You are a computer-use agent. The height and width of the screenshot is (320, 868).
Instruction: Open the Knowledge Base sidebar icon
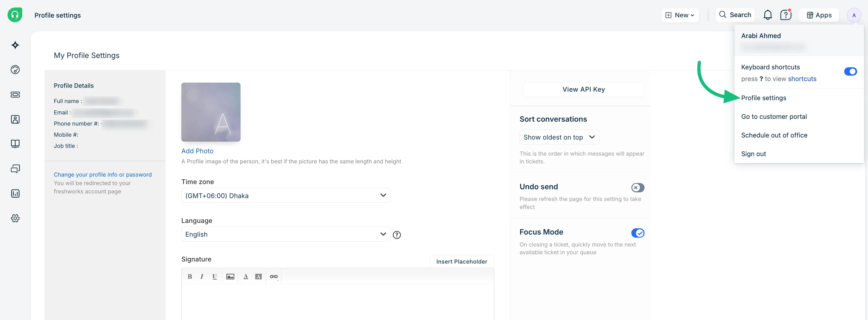point(15,144)
